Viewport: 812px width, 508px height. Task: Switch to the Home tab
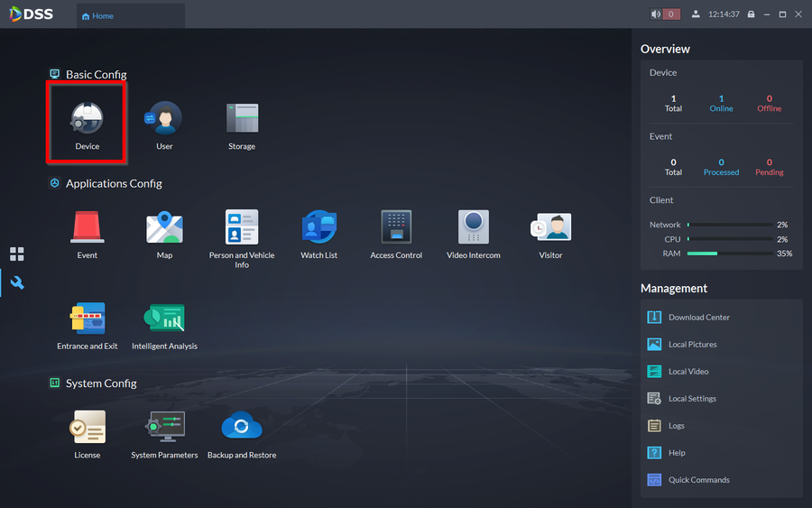pos(97,15)
